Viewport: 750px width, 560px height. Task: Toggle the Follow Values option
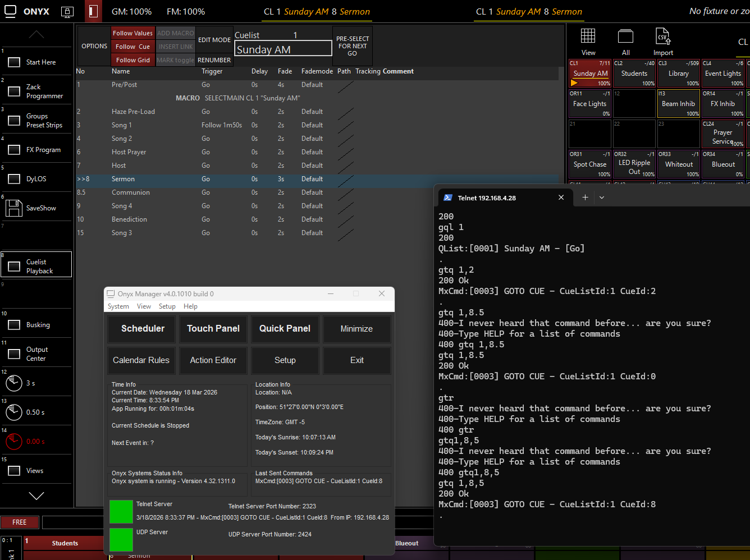pos(132,33)
